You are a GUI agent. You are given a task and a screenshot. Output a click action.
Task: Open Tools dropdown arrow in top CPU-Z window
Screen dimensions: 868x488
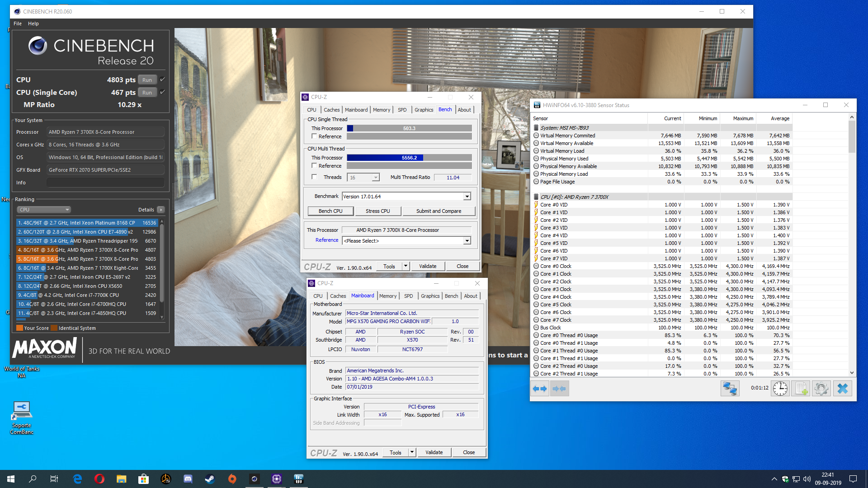pyautogui.click(x=406, y=266)
